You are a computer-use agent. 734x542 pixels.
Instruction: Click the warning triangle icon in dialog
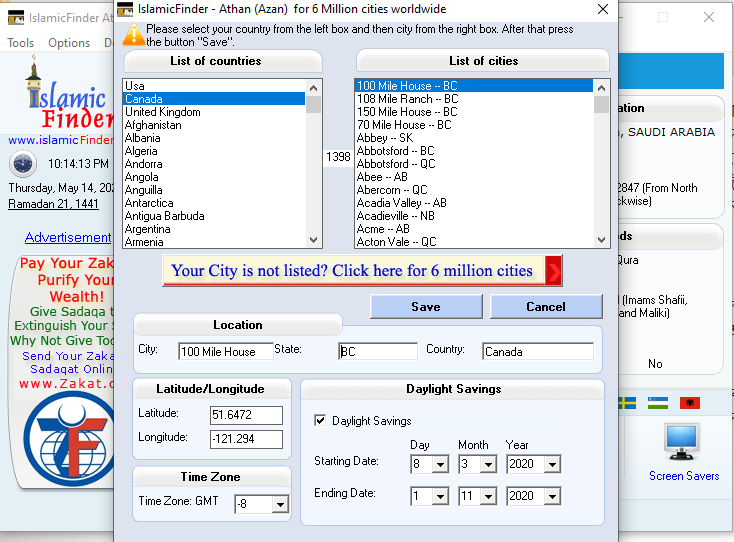click(x=134, y=35)
